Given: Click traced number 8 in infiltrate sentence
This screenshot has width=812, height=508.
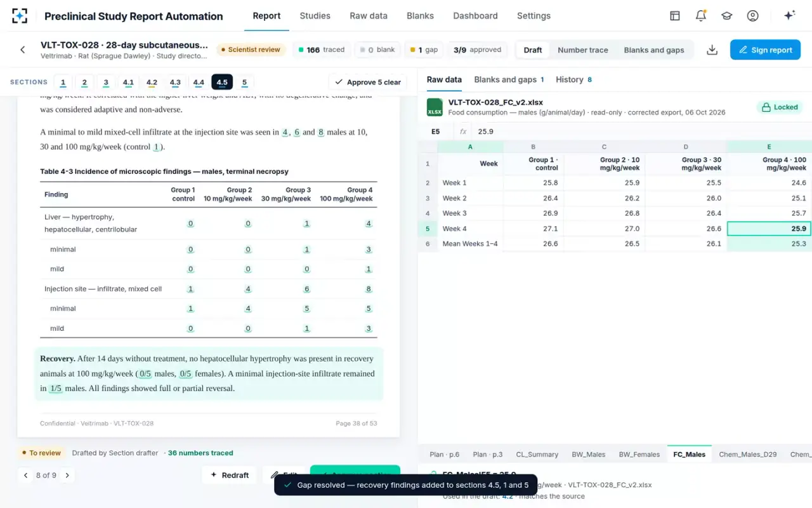Looking at the screenshot, I should click(x=321, y=132).
